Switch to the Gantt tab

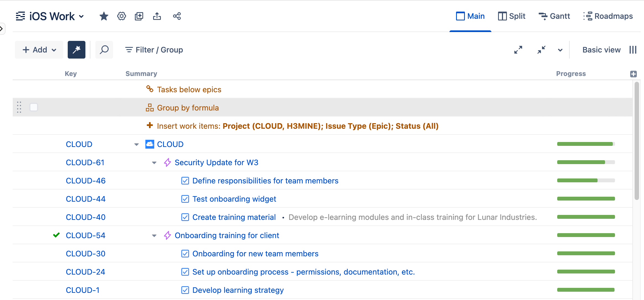[x=554, y=16]
